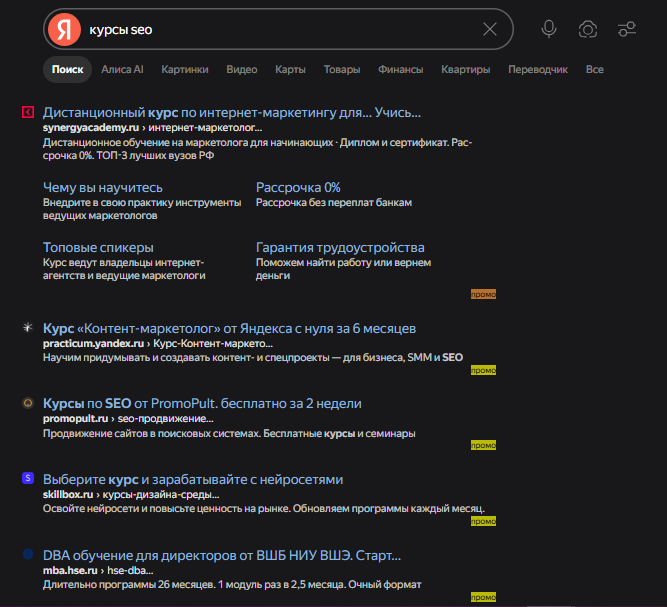The height and width of the screenshot is (607, 667).
Task: Click the промо label under Practicum ad
Action: tap(483, 370)
